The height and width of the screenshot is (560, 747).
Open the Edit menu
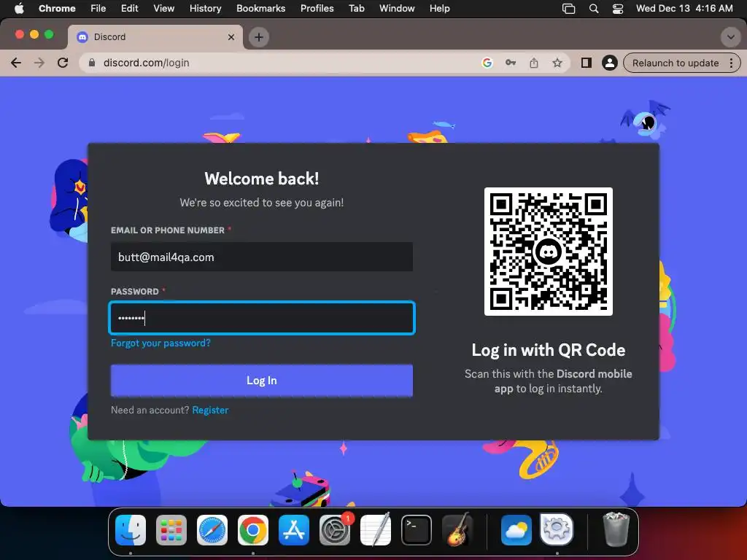pos(129,9)
